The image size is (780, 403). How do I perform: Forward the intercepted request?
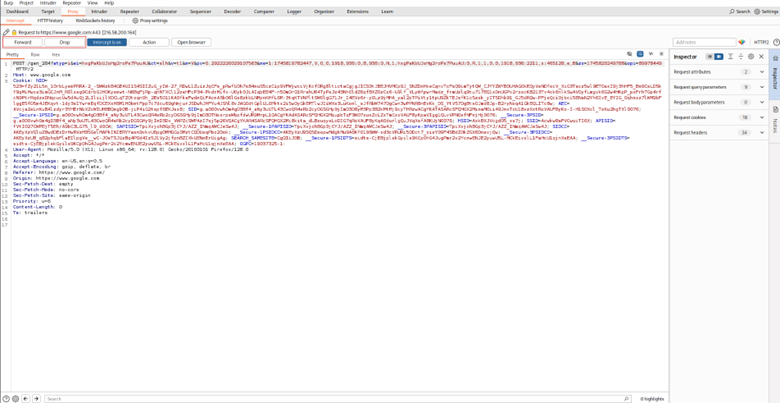[22, 43]
